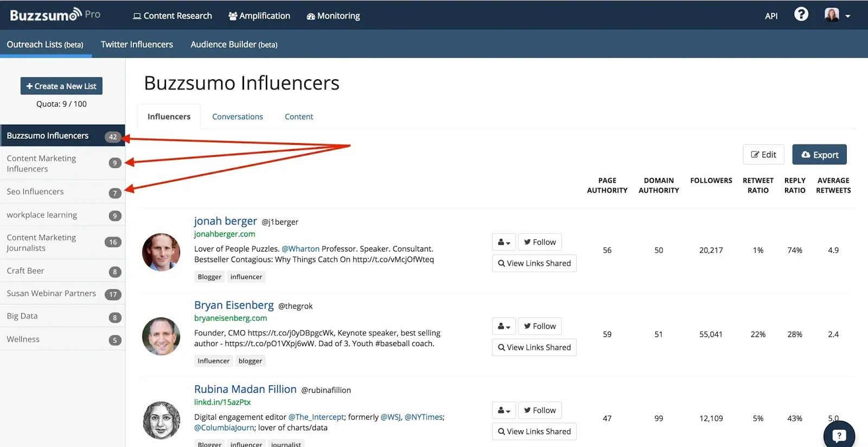Click the Edit pencil button
868x447 pixels.
point(763,155)
